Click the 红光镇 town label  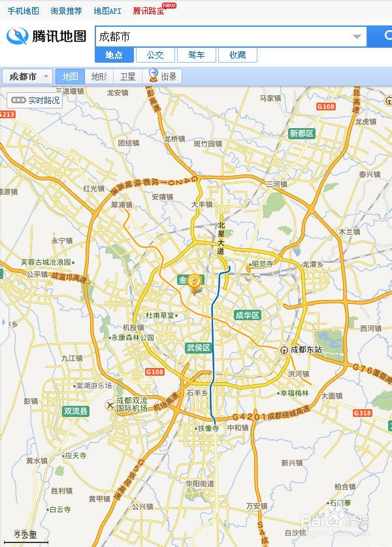[94, 189]
